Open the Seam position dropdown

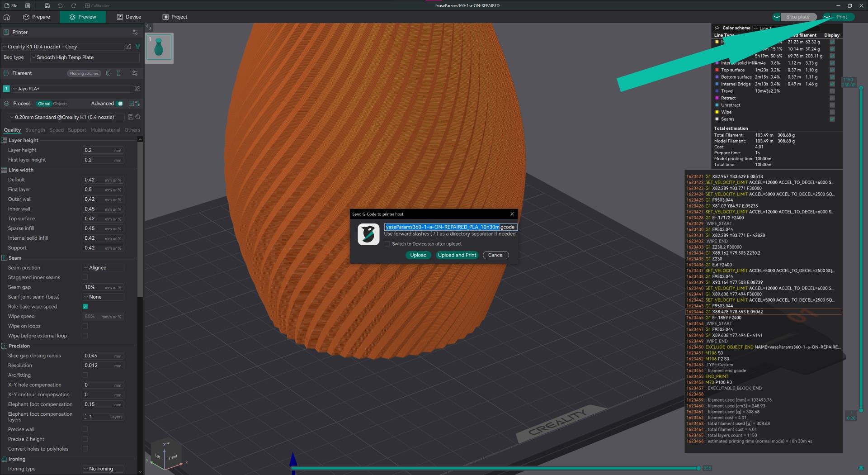[x=103, y=268]
